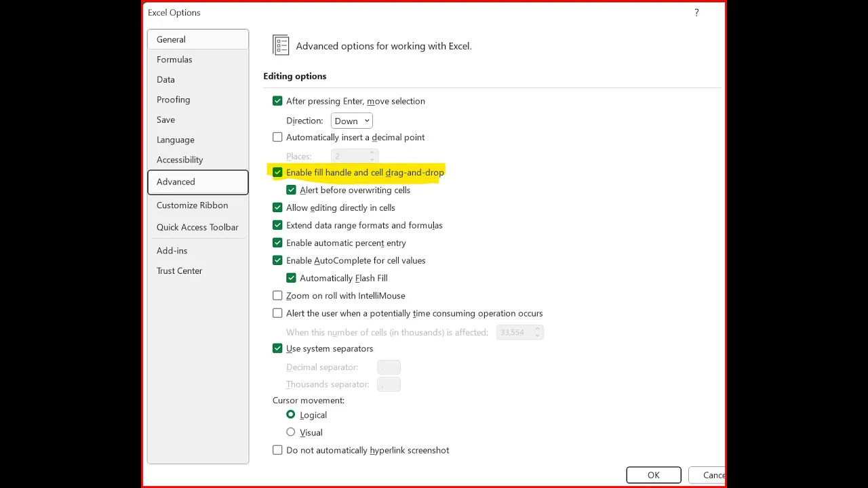Open the Data options category
Screen dimensions: 868x488
click(197, 79)
